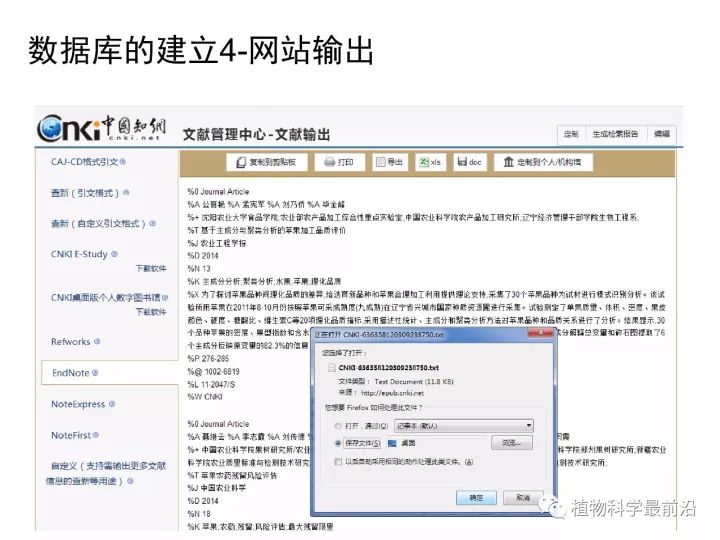Click info icon beside NoteFirst
The image size is (720, 540).
(x=96, y=434)
